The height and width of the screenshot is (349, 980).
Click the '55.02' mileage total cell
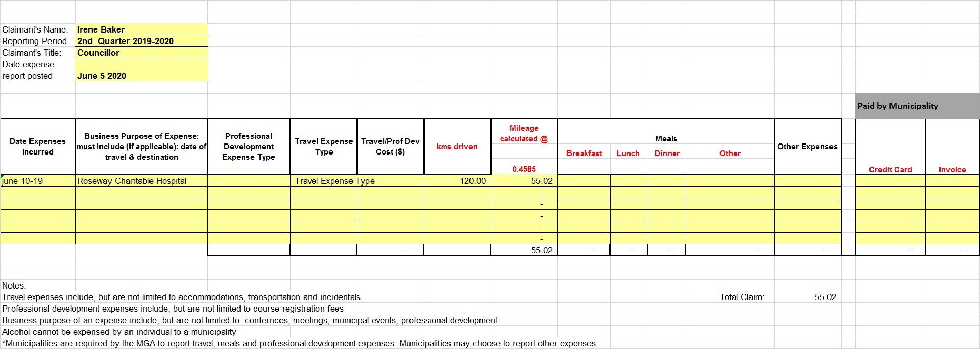point(524,250)
